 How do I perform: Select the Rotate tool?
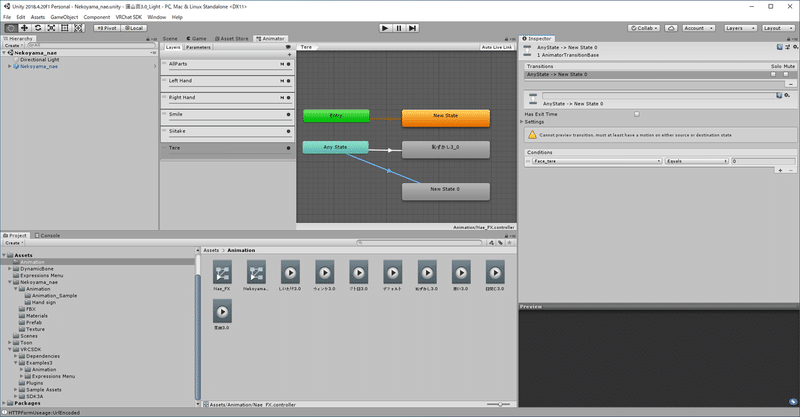[38, 28]
